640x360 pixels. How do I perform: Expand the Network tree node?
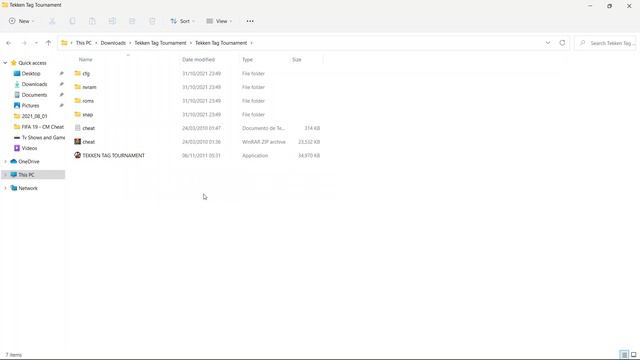coord(5,188)
